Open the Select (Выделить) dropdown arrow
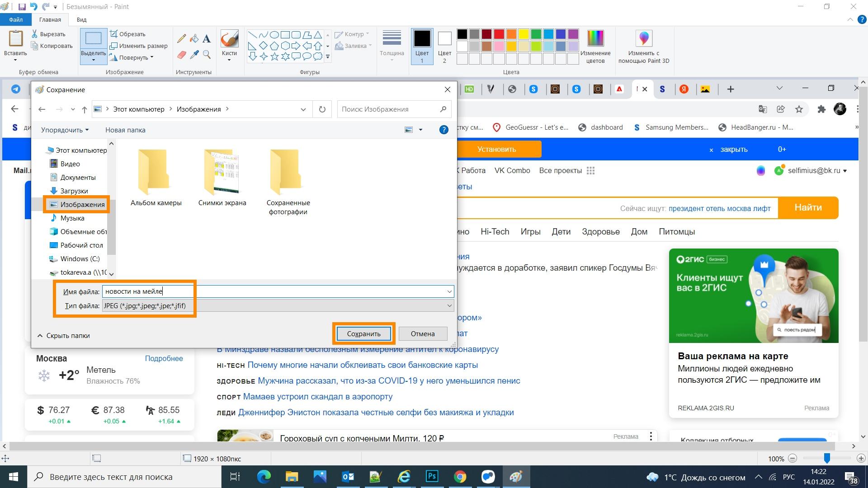868x488 pixels. pos(94,59)
